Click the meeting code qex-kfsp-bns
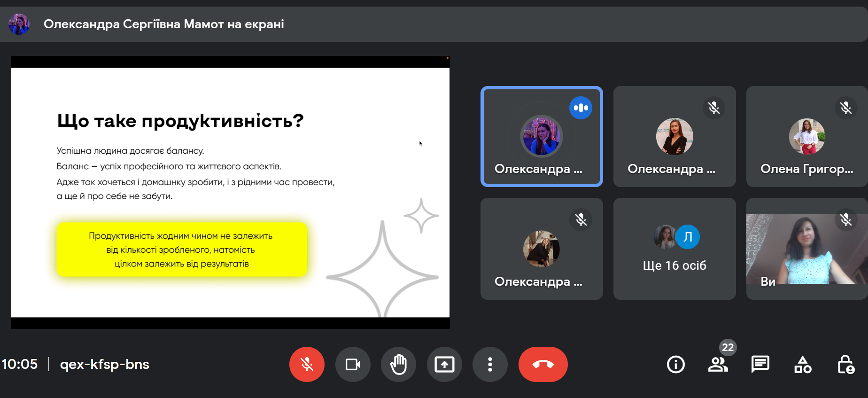 coord(104,364)
